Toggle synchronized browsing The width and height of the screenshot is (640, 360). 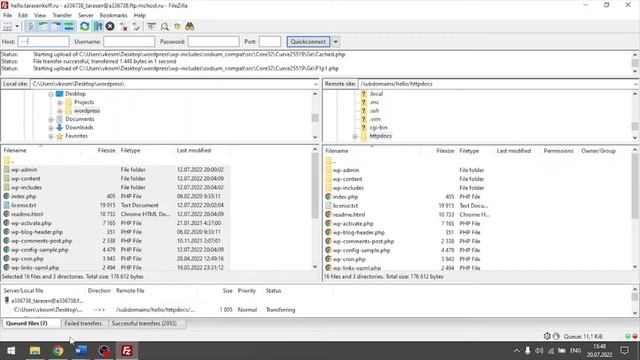177,27
